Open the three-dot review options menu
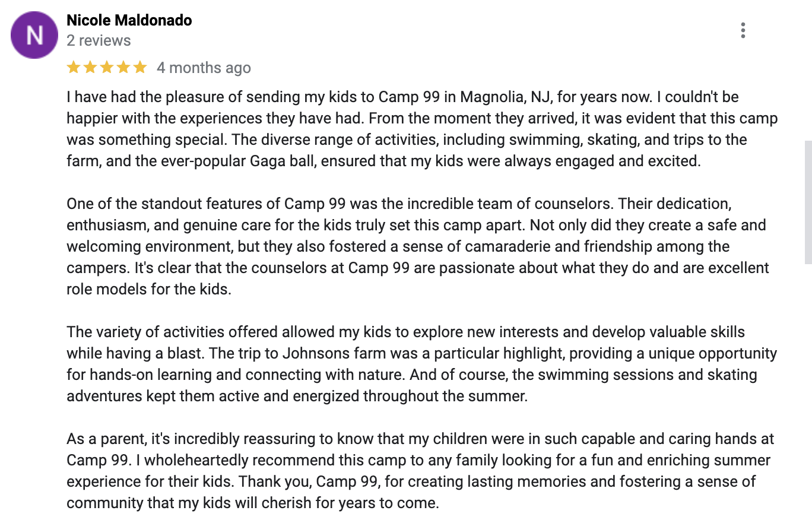Screen dimensions: 812x520 [x=743, y=30]
